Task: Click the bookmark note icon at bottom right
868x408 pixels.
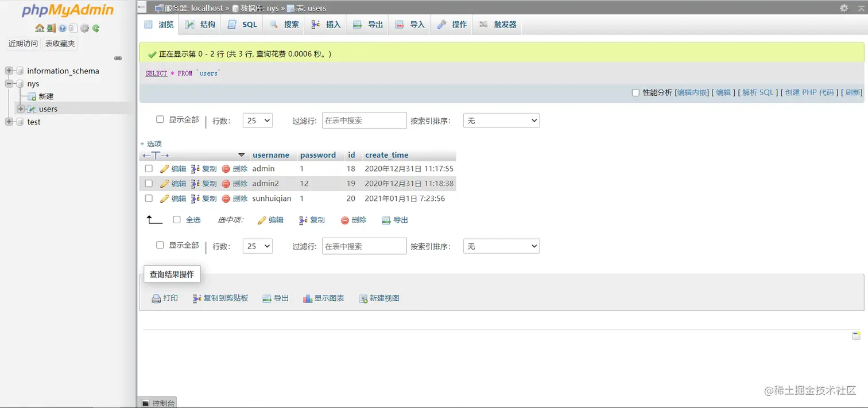Action: (856, 336)
